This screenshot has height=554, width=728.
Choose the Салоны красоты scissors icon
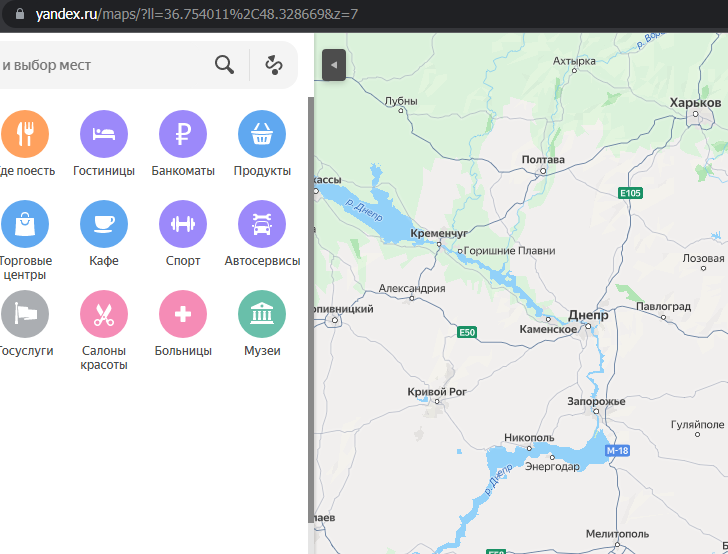point(104,314)
